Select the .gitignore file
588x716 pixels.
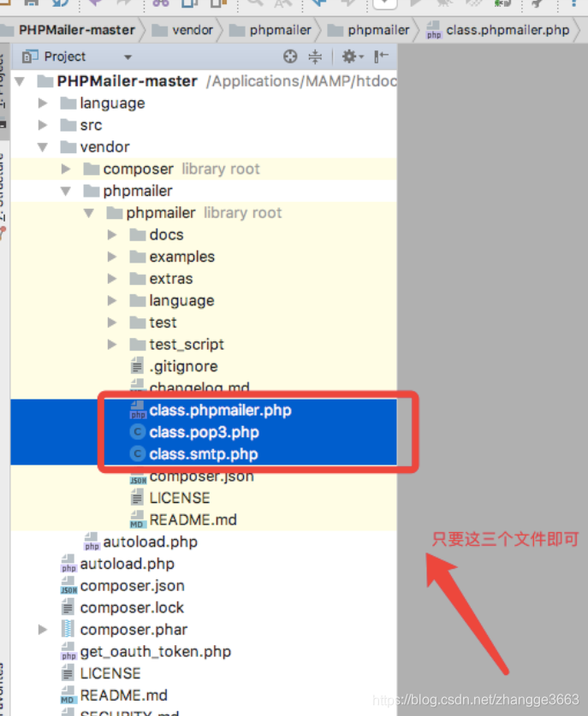click(174, 366)
